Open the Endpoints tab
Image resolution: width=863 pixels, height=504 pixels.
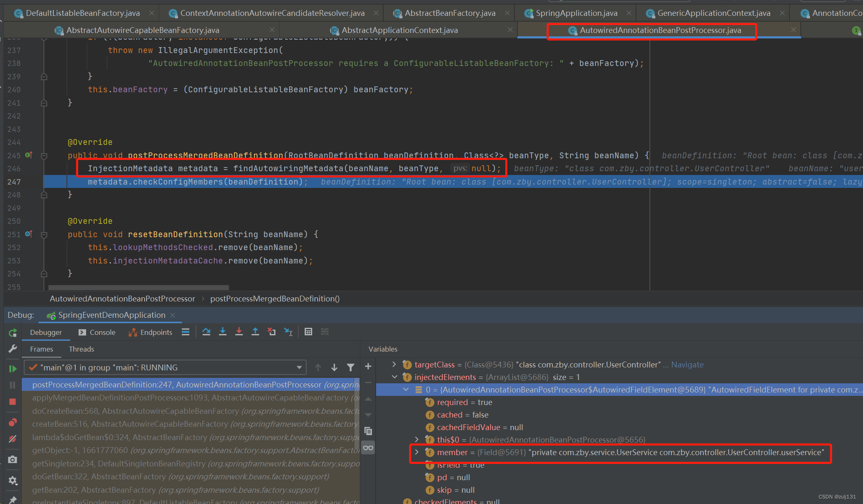[150, 332]
